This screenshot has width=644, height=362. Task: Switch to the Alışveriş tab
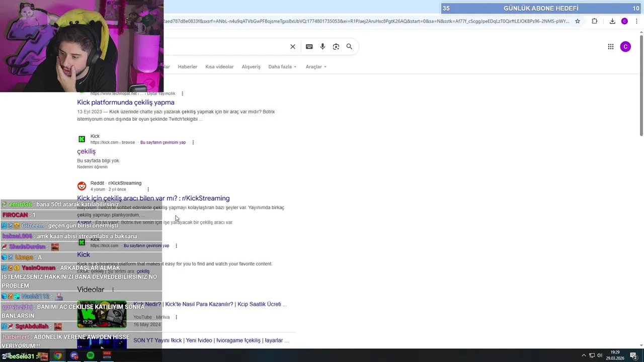pyautogui.click(x=251, y=67)
